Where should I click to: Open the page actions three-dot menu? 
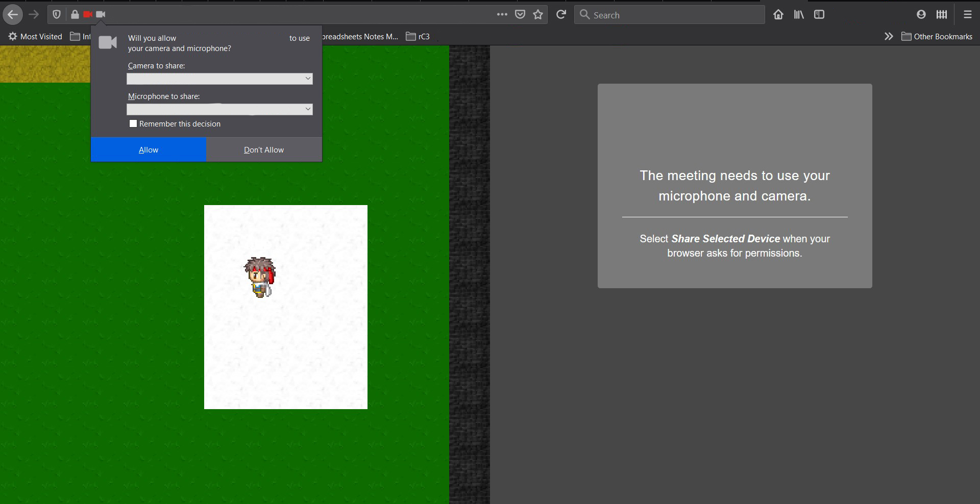point(502,15)
